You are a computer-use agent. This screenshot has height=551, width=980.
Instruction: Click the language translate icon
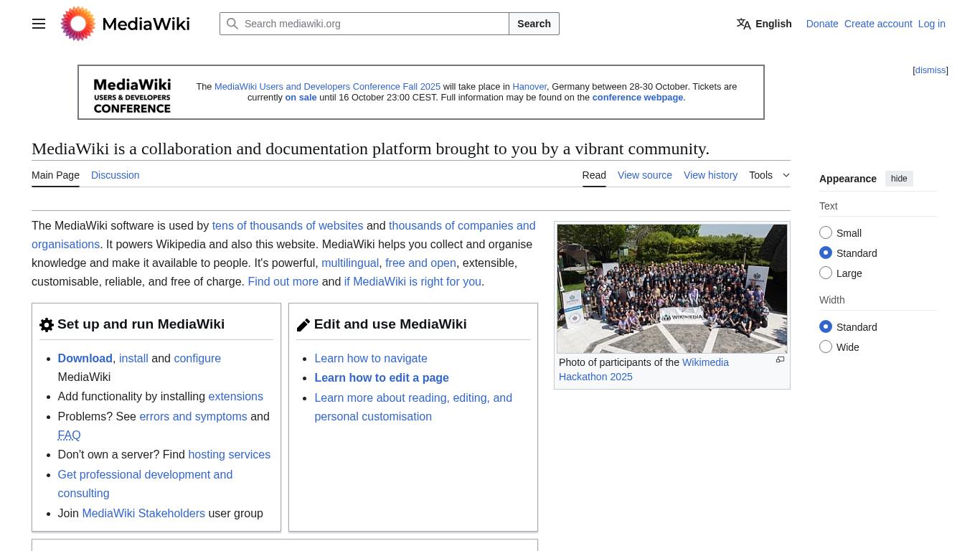pyautogui.click(x=743, y=24)
